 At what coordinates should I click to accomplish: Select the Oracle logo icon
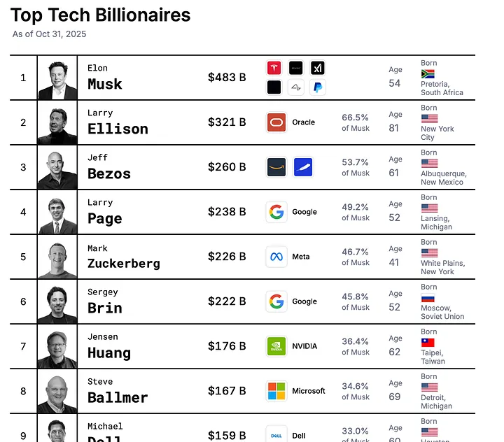click(276, 122)
